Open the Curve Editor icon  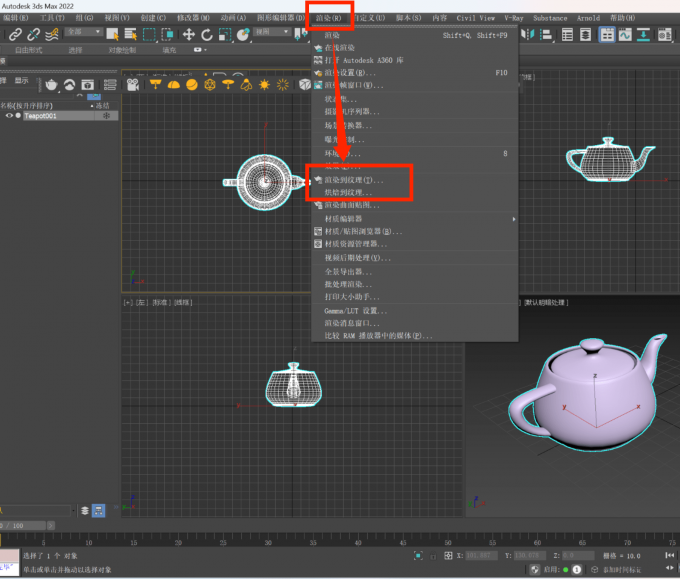coord(625,34)
